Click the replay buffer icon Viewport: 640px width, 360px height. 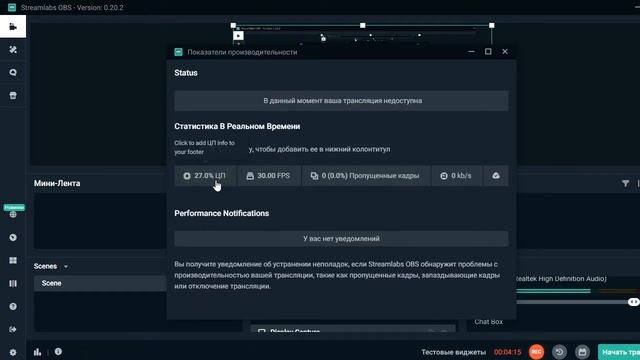pos(559,351)
